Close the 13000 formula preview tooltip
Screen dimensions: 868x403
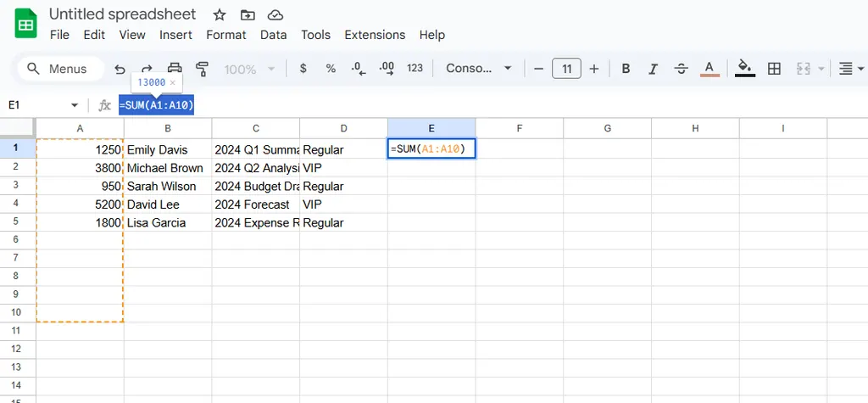tap(173, 82)
